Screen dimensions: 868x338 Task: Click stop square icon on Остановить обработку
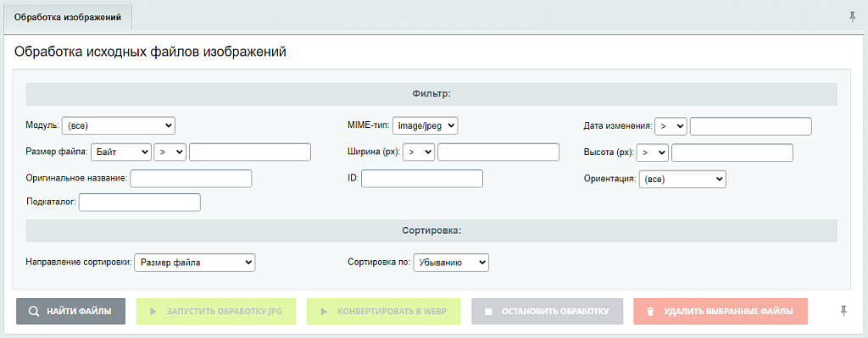tap(488, 312)
